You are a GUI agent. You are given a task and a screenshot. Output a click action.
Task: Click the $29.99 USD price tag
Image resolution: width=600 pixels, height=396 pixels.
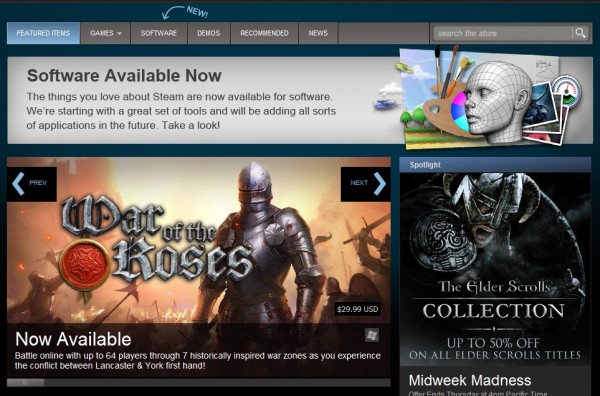[x=357, y=309]
